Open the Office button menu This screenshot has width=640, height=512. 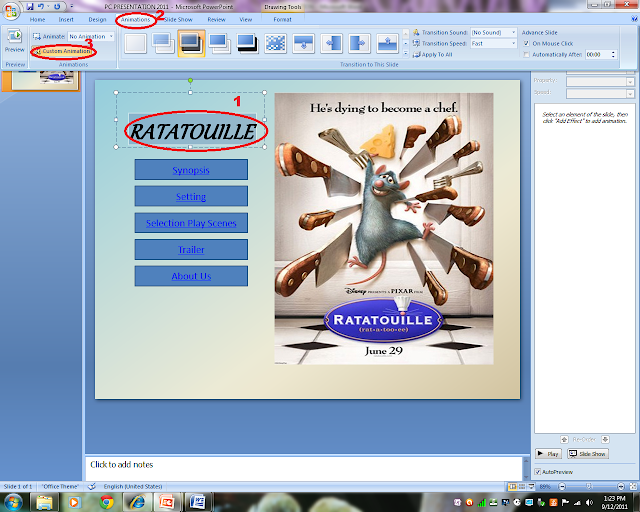click(x=11, y=11)
